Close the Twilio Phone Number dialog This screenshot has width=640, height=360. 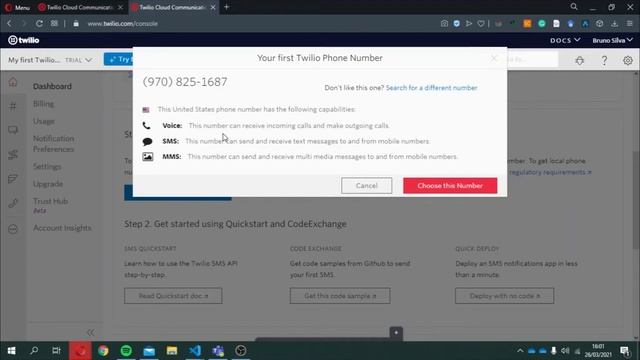[x=494, y=58]
